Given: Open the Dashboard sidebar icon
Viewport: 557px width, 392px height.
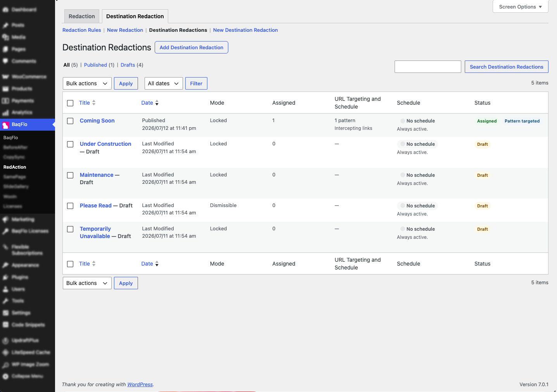Looking at the screenshot, I should tap(6, 10).
